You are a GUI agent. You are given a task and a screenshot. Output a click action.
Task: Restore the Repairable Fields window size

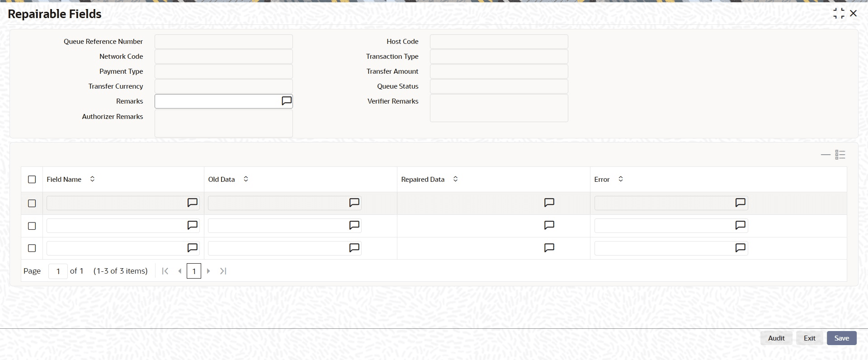(839, 14)
